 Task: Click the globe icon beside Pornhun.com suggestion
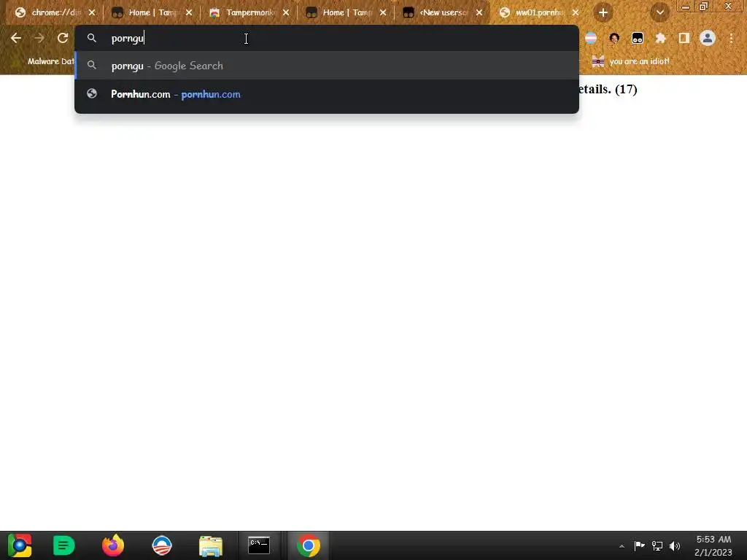click(92, 94)
